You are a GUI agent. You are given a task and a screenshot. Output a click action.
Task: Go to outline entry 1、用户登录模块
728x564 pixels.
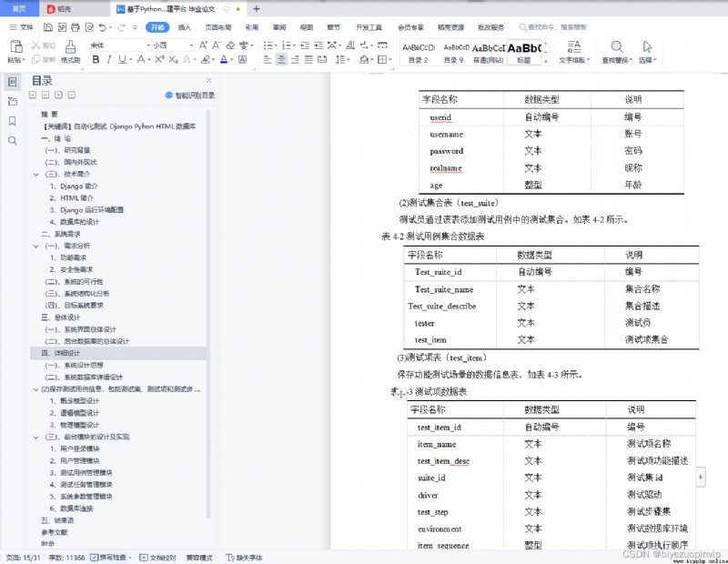click(x=75, y=448)
